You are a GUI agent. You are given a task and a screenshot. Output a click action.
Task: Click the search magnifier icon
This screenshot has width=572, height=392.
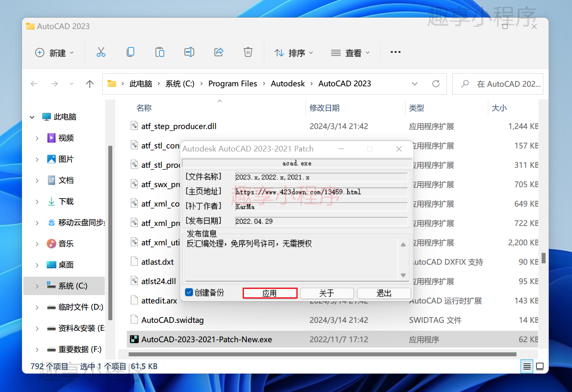coord(465,84)
